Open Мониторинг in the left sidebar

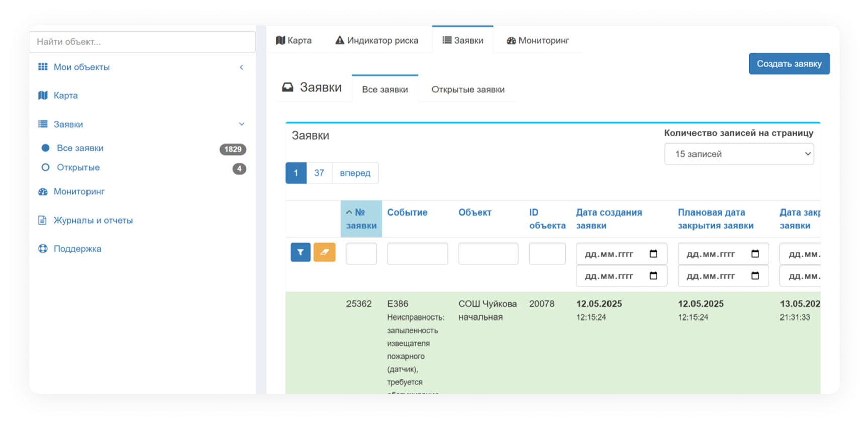[x=79, y=191]
